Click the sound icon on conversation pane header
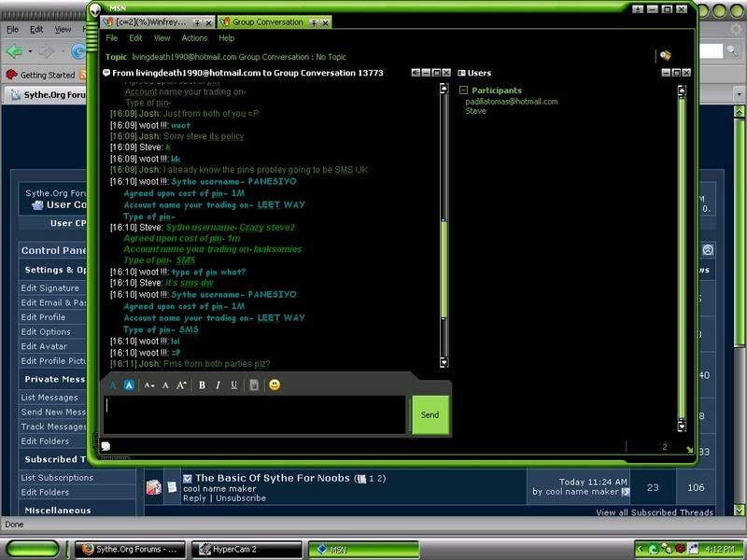 pos(416,73)
